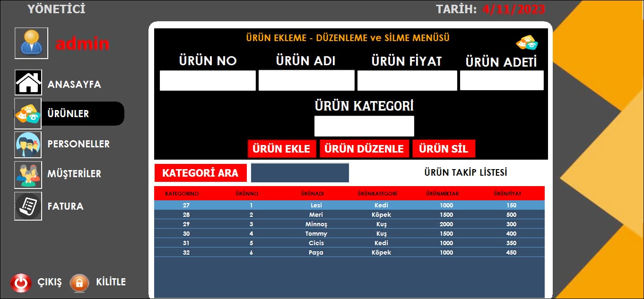Go to the PERSONELLER menu label
644x299 pixels.
point(78,144)
